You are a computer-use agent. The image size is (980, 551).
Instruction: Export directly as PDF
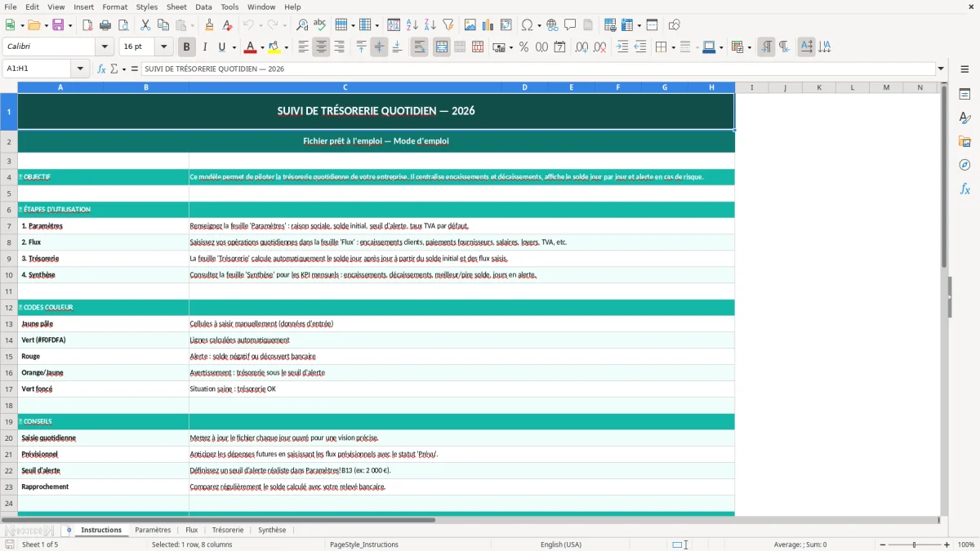point(87,25)
